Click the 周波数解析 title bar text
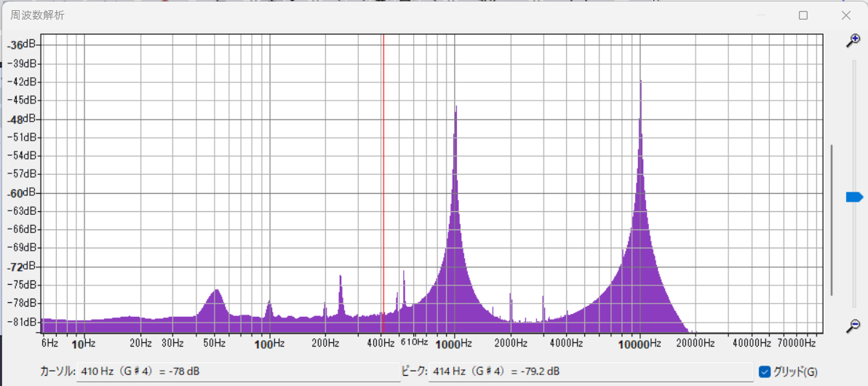The height and width of the screenshot is (386, 868). coord(37,15)
